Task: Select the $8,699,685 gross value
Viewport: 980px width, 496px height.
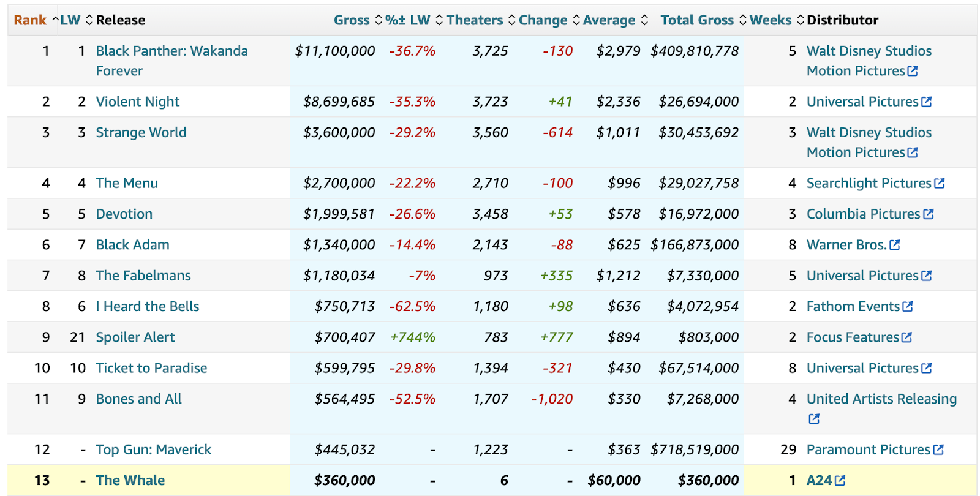Action: click(339, 102)
